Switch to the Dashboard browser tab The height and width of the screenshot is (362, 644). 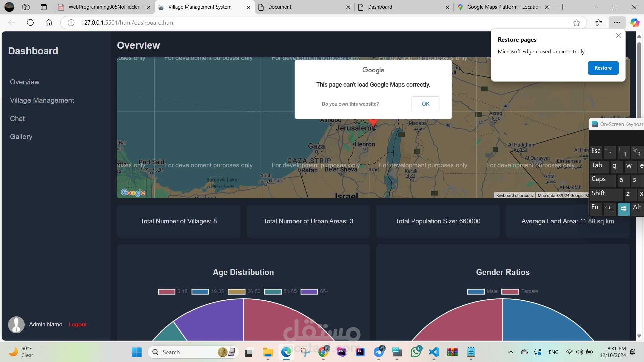(x=404, y=7)
